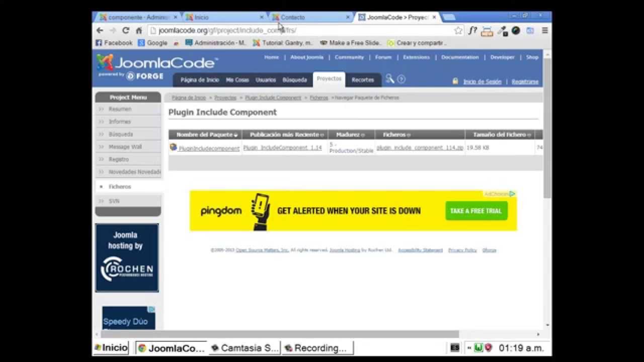Open the Página de Inicio nav tab
Screen dimensions: 644x362
point(200,80)
